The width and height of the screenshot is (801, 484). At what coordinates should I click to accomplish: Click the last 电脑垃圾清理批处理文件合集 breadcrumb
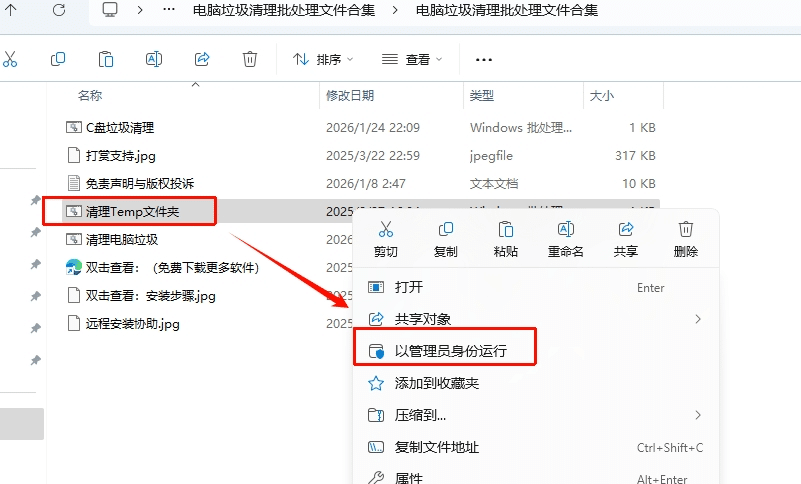[507, 10]
